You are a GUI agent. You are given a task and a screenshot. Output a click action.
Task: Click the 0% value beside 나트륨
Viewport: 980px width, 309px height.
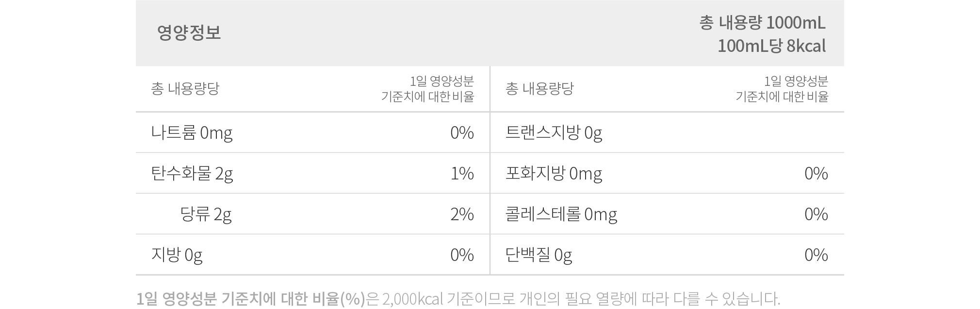[462, 132]
